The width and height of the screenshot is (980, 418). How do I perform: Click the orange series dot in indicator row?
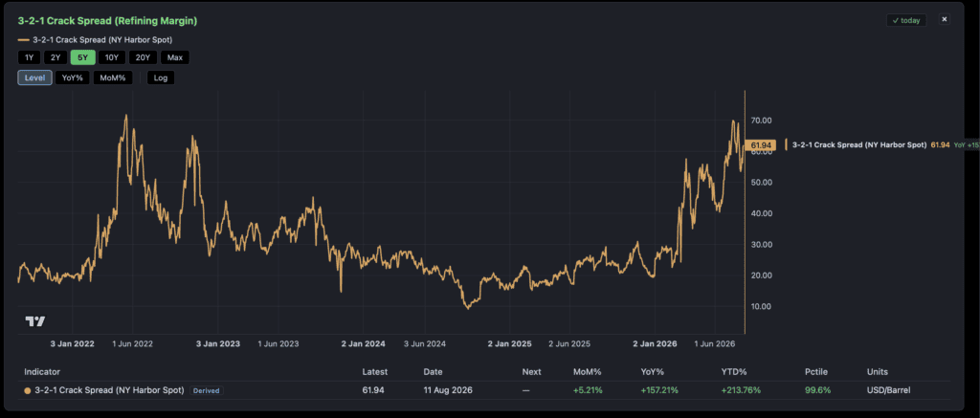27,390
